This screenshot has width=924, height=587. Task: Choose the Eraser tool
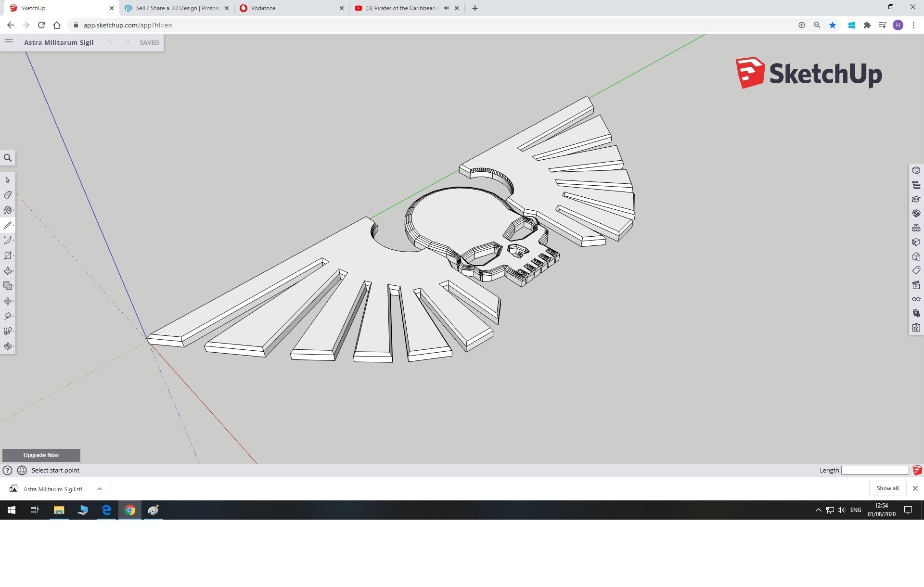[x=8, y=195]
